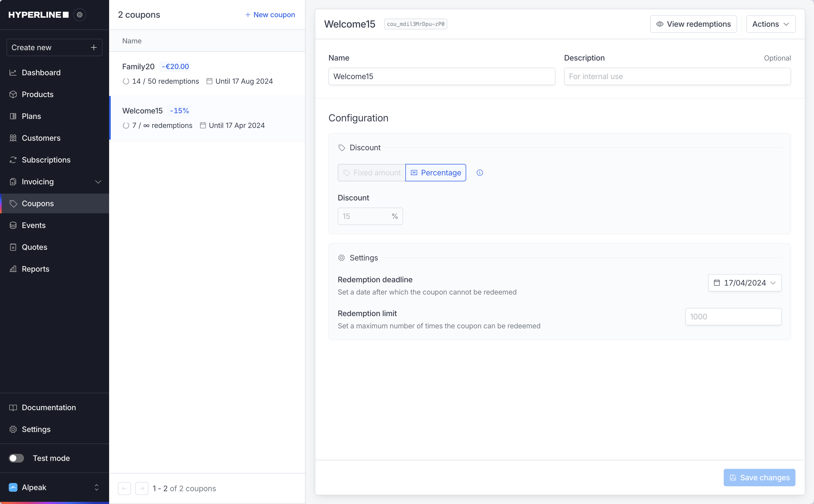Open the Actions dropdown
The height and width of the screenshot is (504, 814).
click(x=770, y=24)
